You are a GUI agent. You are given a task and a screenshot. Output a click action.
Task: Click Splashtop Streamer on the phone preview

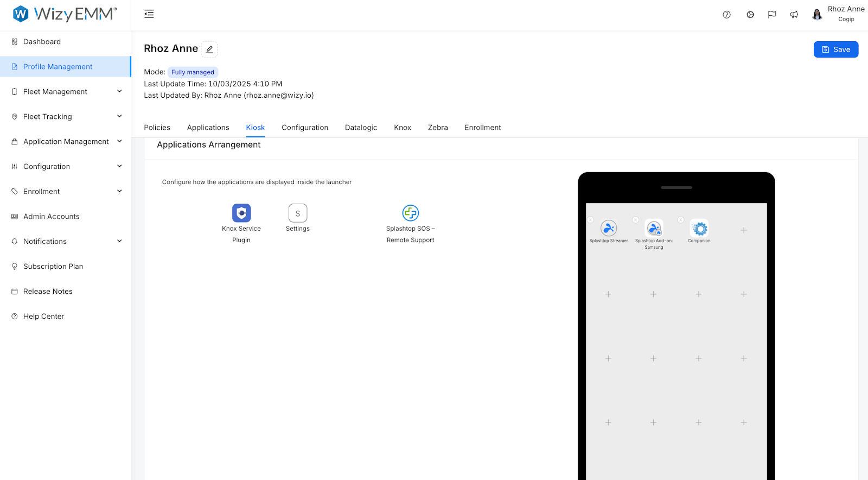point(609,228)
